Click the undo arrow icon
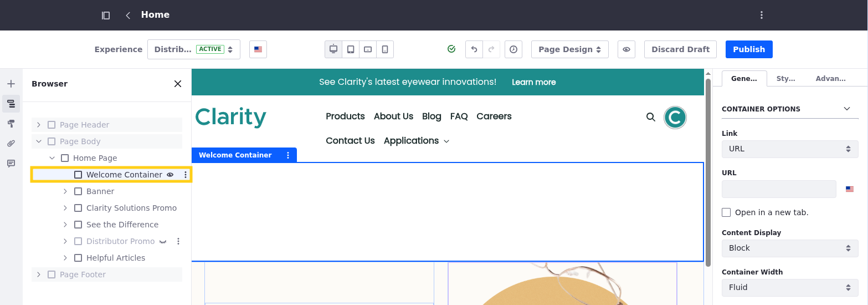This screenshot has height=305, width=868. coord(474,49)
